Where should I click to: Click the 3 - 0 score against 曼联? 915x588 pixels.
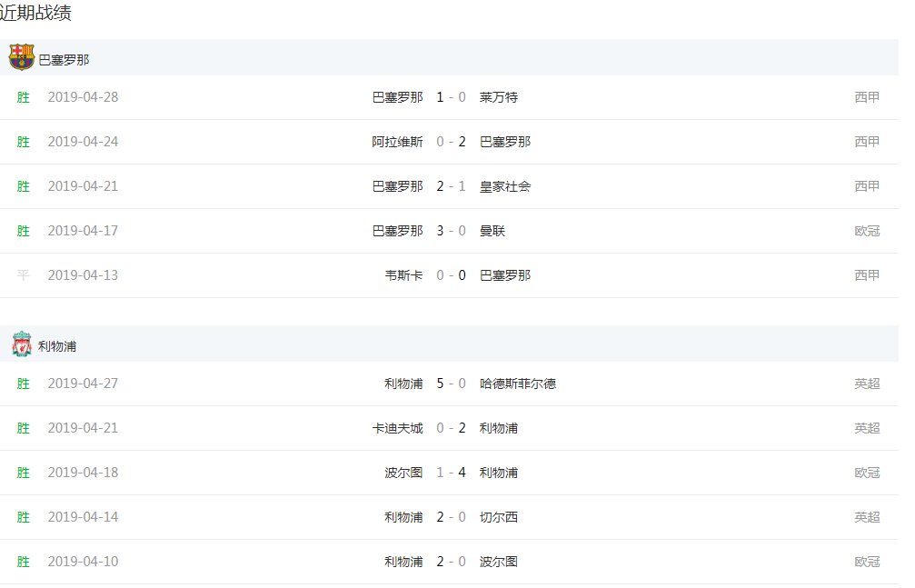click(x=451, y=231)
